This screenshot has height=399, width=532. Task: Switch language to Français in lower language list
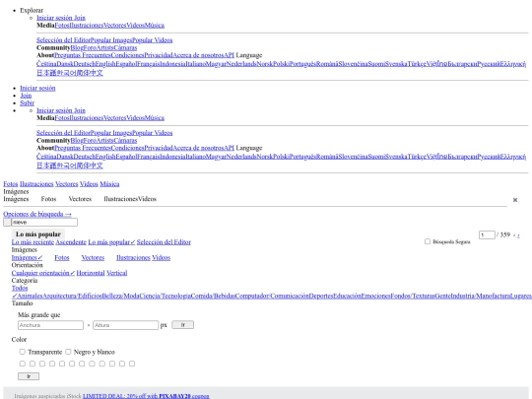tap(148, 157)
